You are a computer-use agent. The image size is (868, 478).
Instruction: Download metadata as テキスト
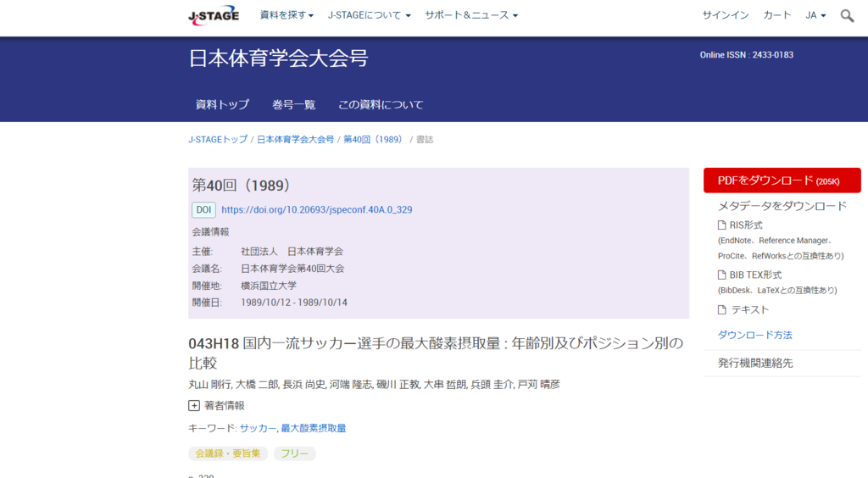[x=750, y=310]
